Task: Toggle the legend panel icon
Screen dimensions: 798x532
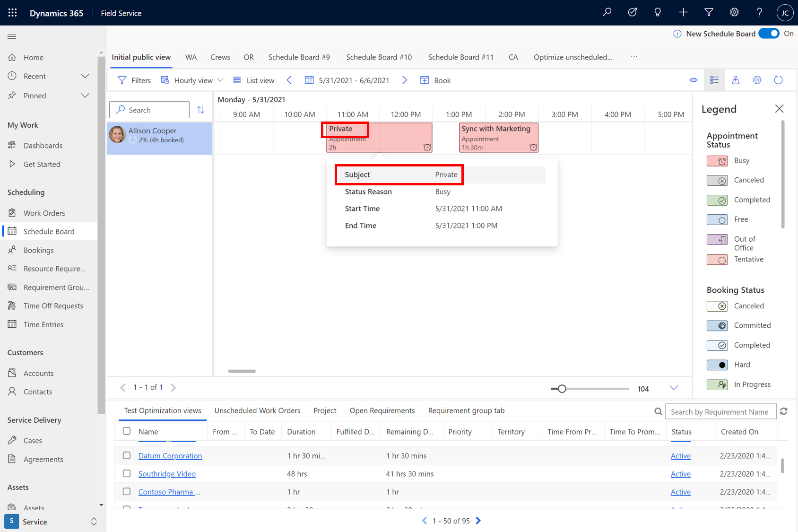Action: click(714, 80)
